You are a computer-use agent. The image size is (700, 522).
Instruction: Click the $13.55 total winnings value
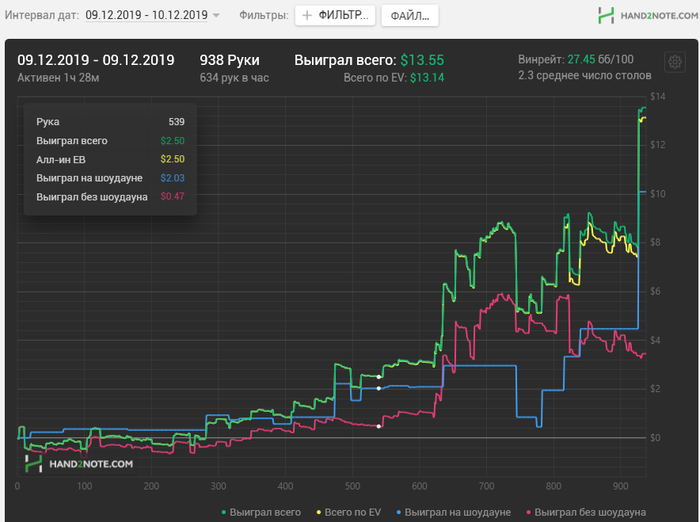coord(423,60)
